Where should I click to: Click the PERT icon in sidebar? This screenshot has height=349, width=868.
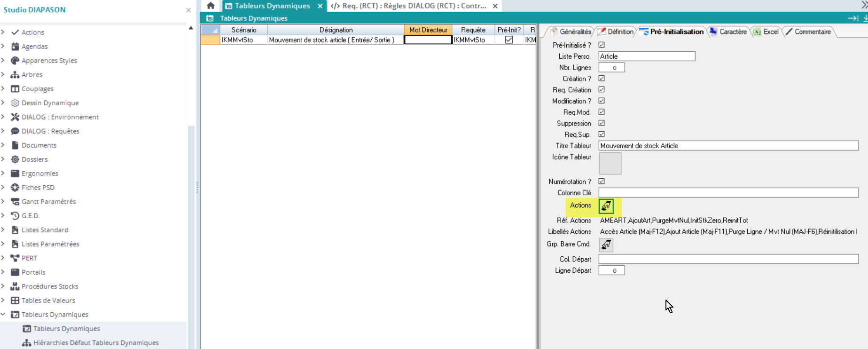15,258
